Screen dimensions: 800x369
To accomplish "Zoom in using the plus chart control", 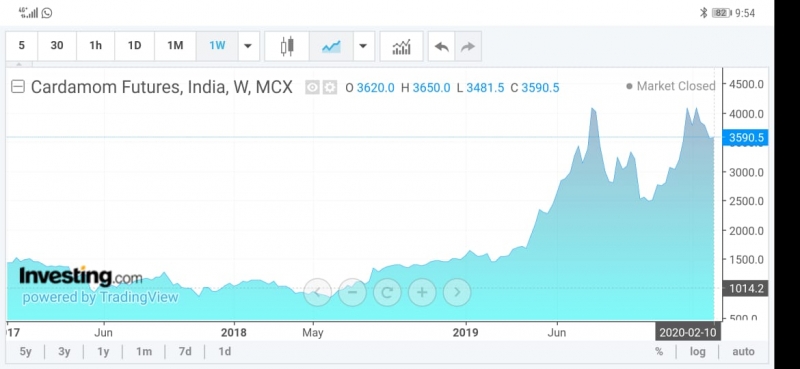I will click(x=422, y=292).
